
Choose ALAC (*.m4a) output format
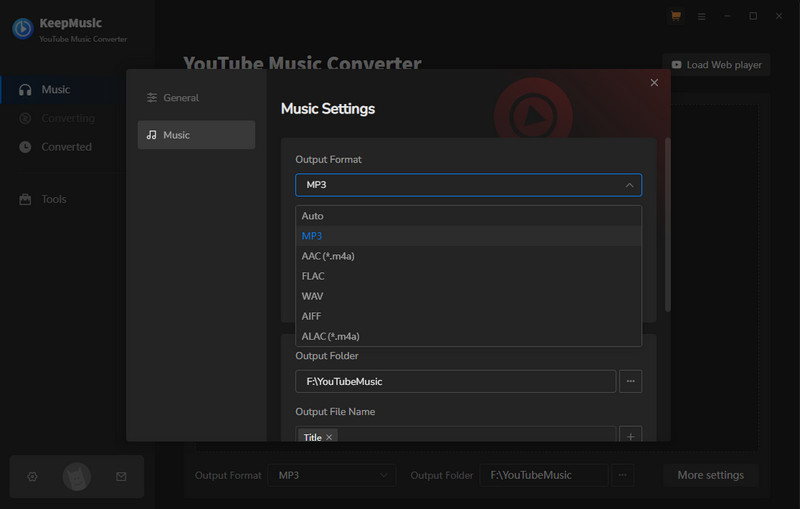[x=468, y=336]
